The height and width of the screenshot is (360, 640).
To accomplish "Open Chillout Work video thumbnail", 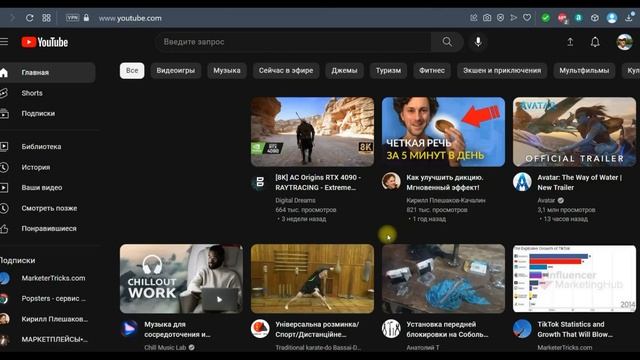I will [x=181, y=279].
